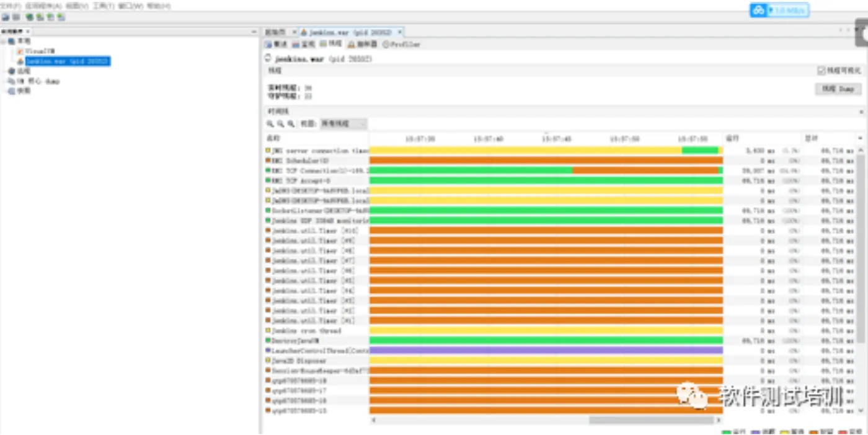This screenshot has height=435, width=868.
Task: Click the rightmost magnifier zoom icon in timeline toolbar
Action: (291, 124)
